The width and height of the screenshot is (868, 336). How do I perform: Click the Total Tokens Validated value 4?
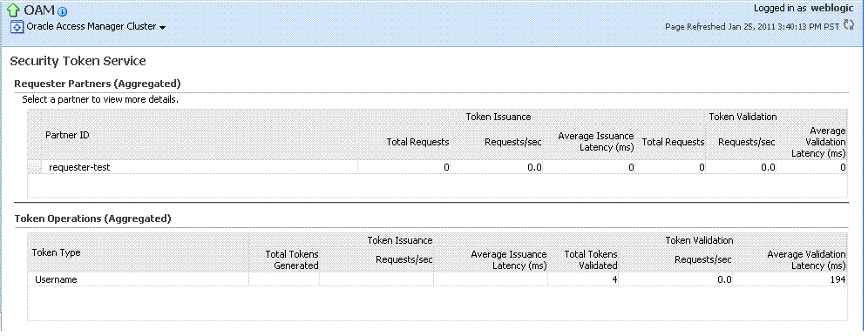pyautogui.click(x=614, y=279)
